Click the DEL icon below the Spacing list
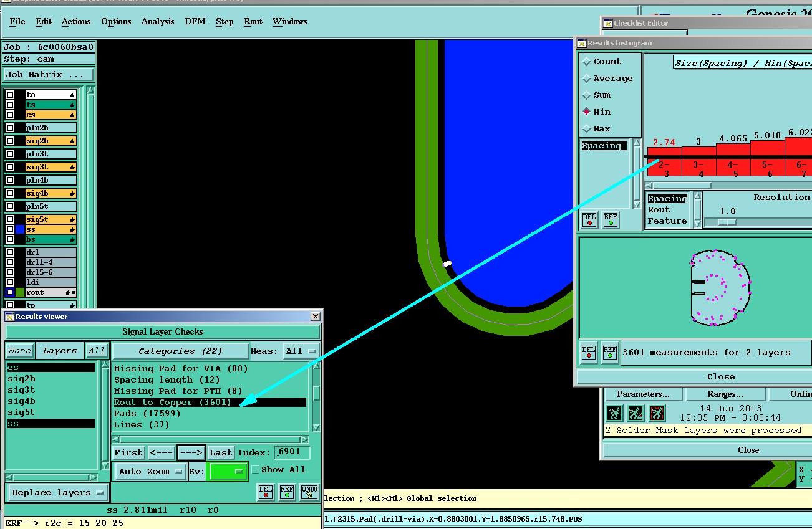 589,220
